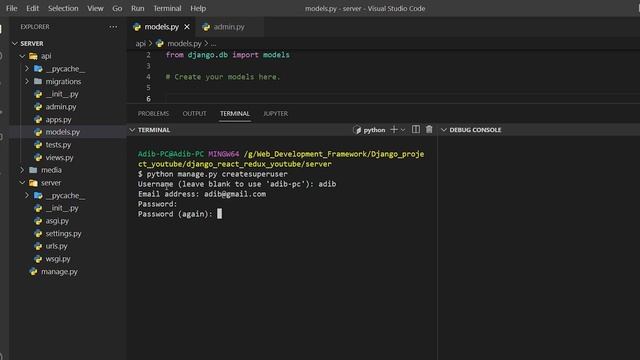Click the server folder icon

33,182
